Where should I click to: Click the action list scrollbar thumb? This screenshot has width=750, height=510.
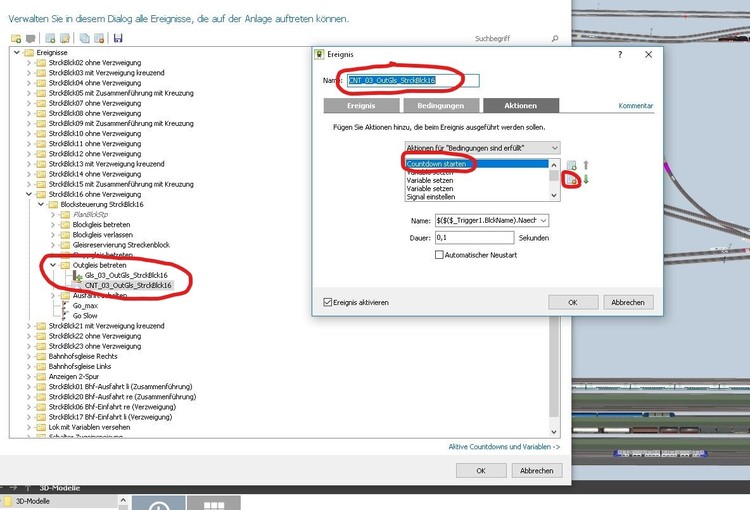[554, 176]
